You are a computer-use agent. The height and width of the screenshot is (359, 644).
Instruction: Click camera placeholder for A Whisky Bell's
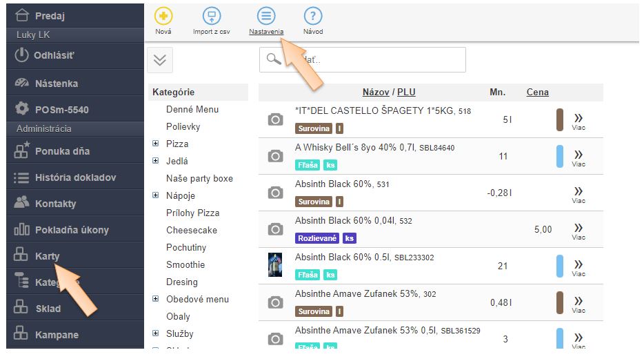tap(275, 156)
